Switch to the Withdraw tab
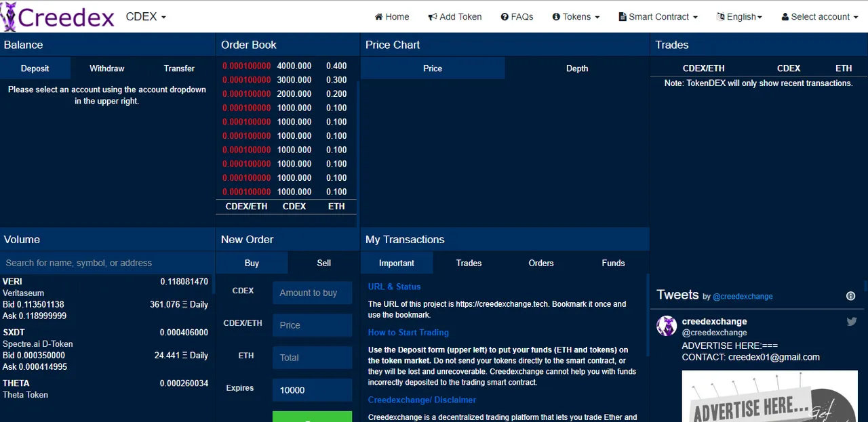This screenshot has height=422, width=868. point(107,68)
